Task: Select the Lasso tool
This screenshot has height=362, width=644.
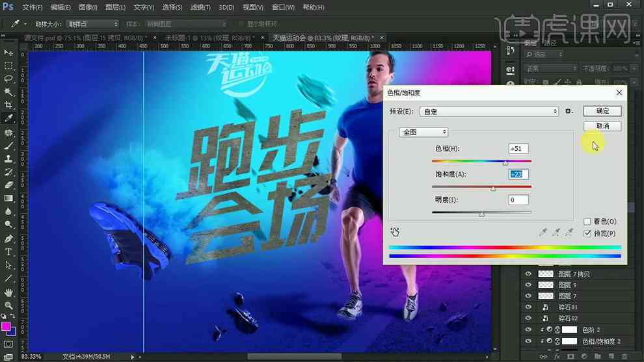Action: (x=8, y=79)
